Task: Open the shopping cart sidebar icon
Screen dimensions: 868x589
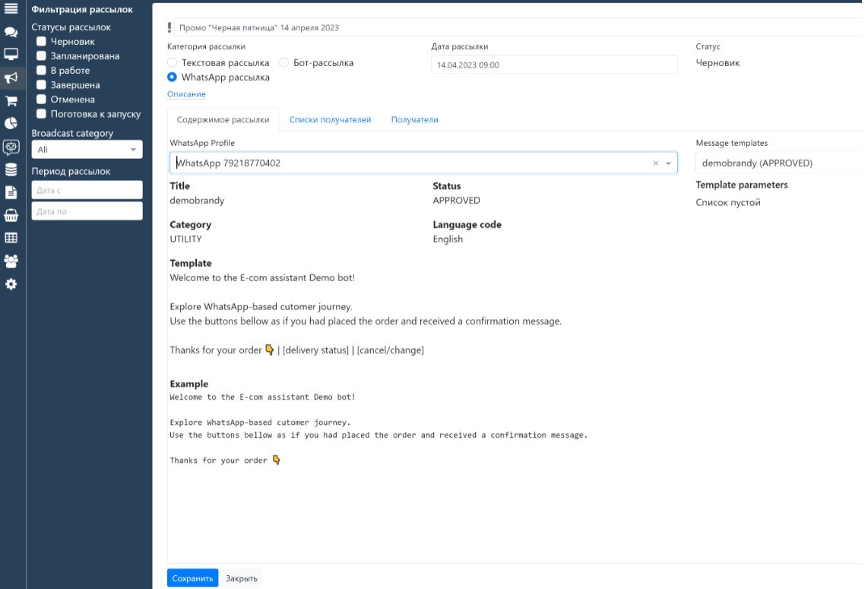Action: click(11, 101)
